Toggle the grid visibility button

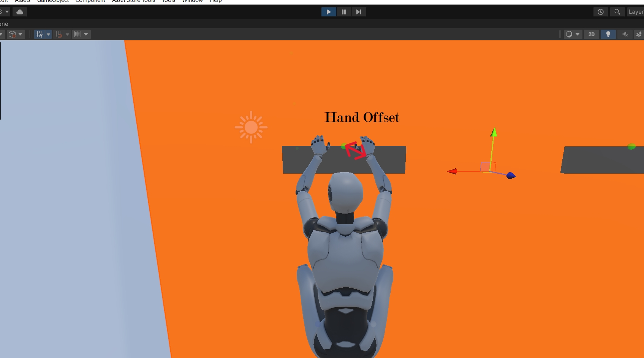(x=40, y=34)
